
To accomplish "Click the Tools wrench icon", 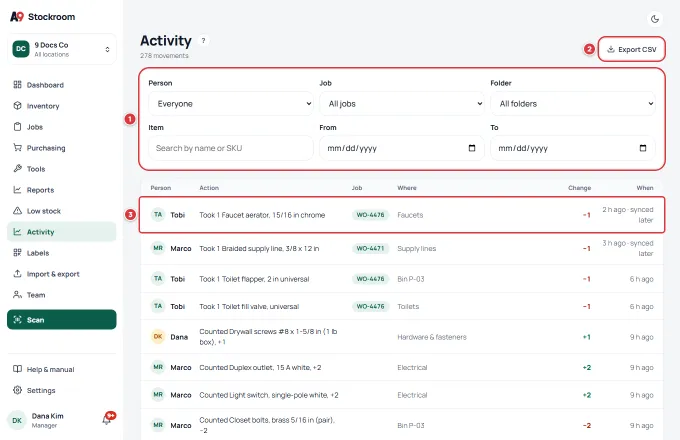I will coord(17,169).
